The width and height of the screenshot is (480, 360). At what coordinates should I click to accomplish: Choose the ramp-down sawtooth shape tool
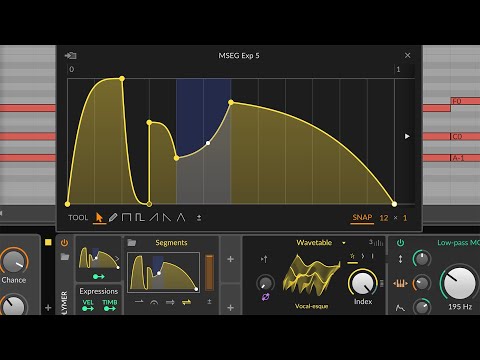(x=167, y=218)
